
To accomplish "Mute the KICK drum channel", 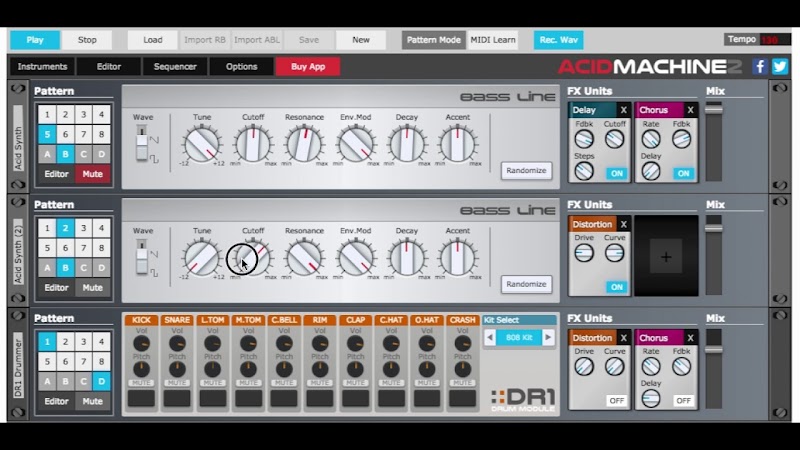I will 141,383.
